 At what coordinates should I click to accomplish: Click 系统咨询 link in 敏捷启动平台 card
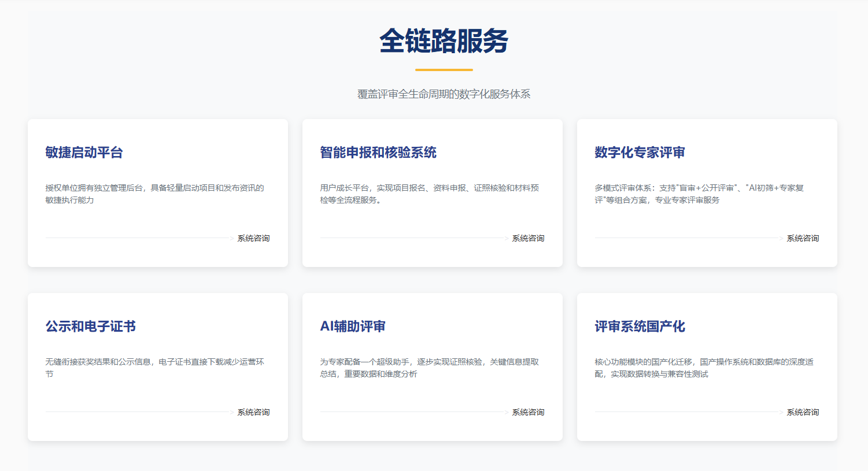click(x=253, y=238)
